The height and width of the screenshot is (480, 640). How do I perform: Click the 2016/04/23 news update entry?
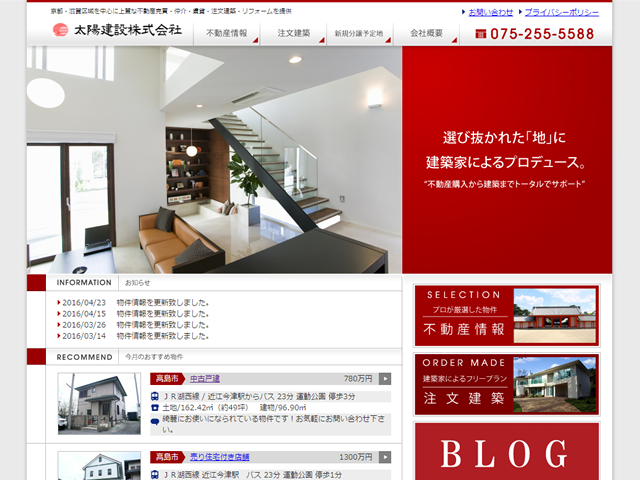click(135, 302)
